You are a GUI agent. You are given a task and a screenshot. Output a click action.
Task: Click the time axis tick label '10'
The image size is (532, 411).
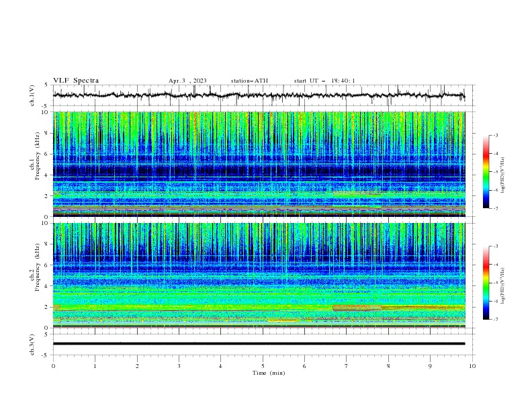[x=472, y=366]
